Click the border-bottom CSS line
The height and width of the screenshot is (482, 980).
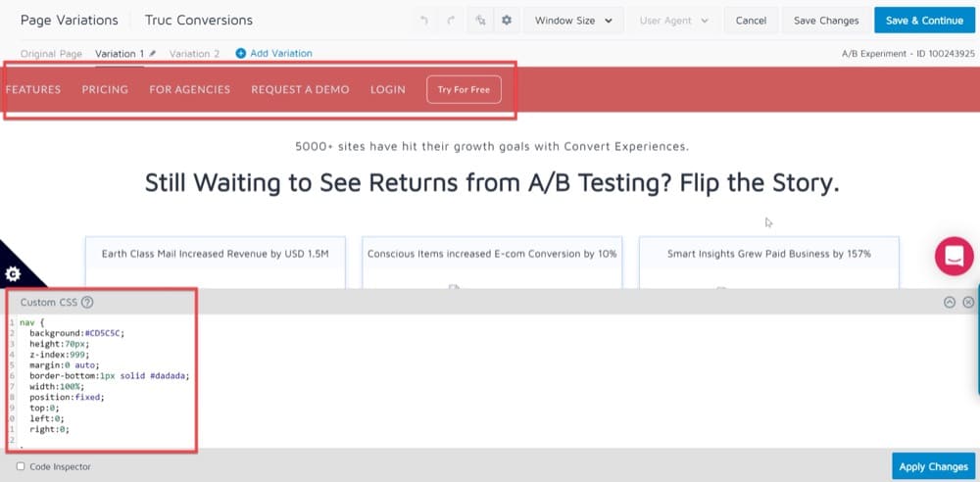point(109,376)
